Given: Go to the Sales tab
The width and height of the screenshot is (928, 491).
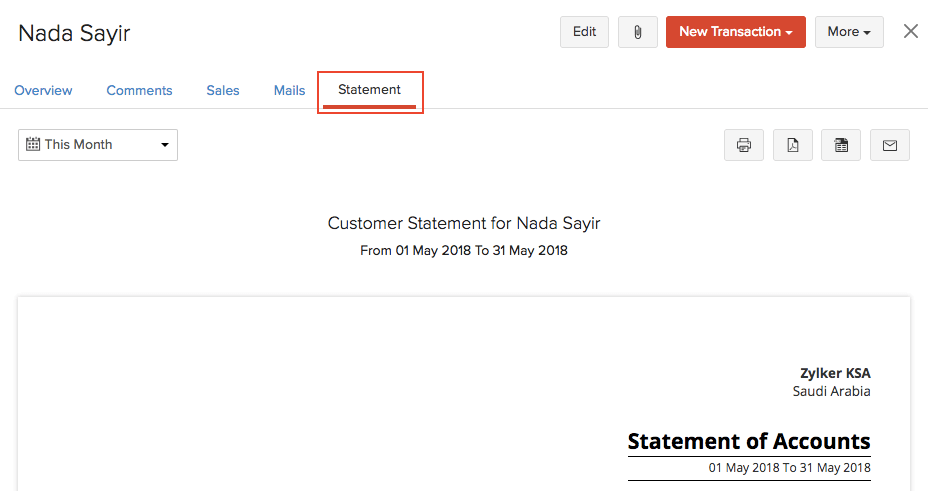Looking at the screenshot, I should 223,90.
